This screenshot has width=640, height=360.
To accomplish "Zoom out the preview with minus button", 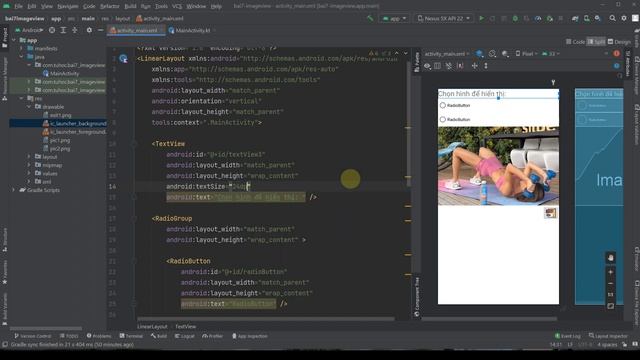I will pos(611,283).
